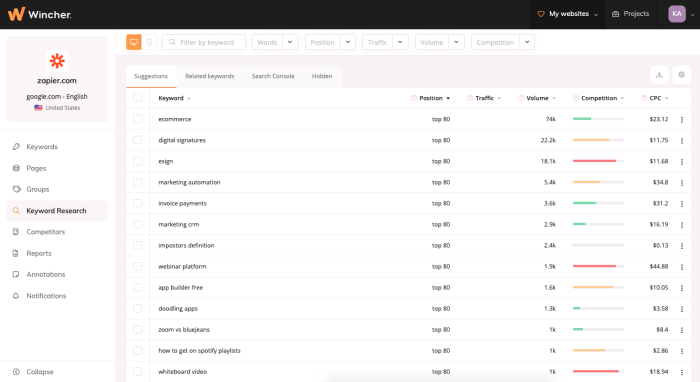Open row menu for esign
Viewport: 700px width, 382px height.
click(682, 162)
